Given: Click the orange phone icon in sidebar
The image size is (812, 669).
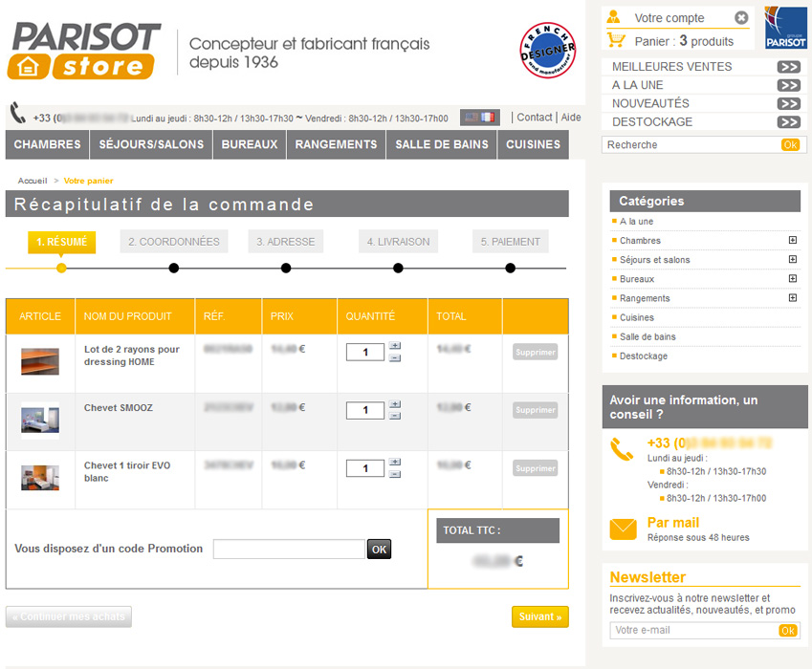Looking at the screenshot, I should click(622, 449).
